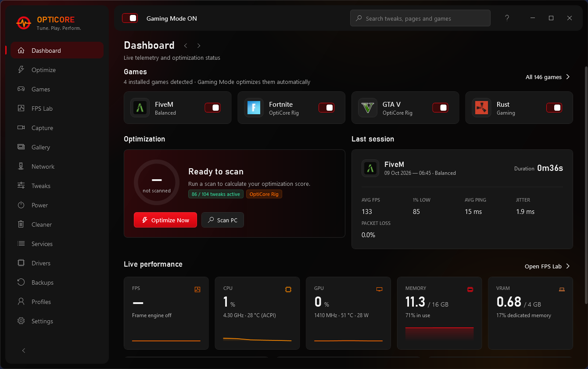Image resolution: width=588 pixels, height=369 pixels.
Task: Click the Games controller sidebar icon
Action: pos(21,89)
